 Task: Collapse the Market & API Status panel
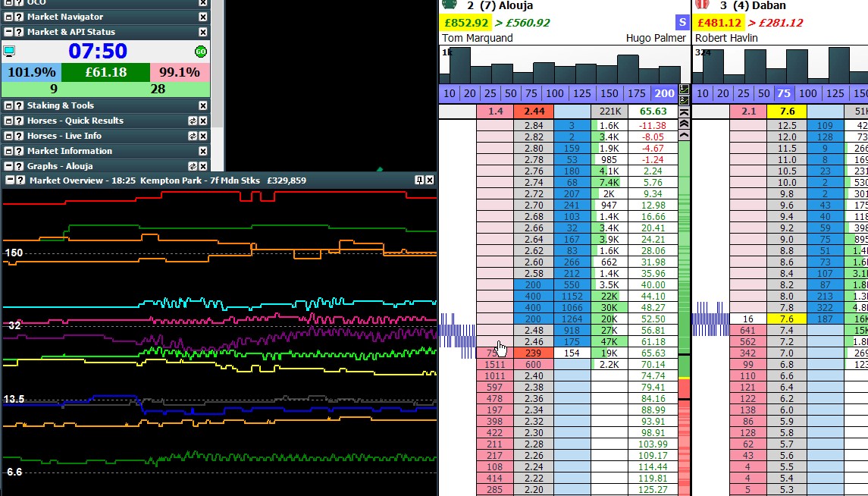(9, 32)
